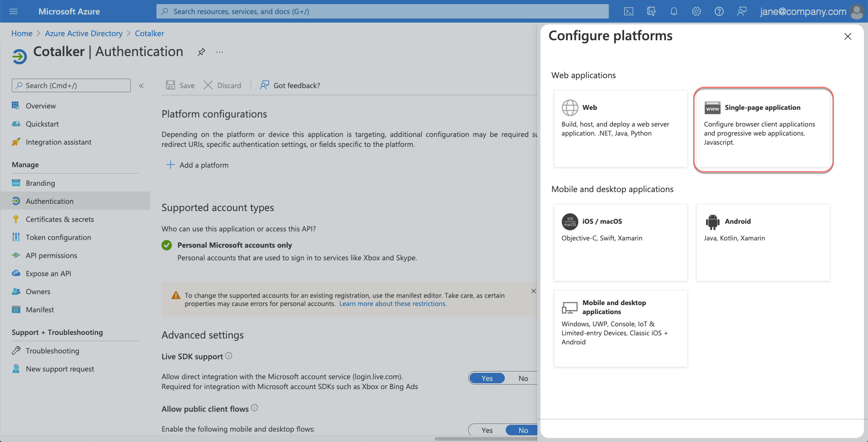Open portal settings gear
Screen dimensions: 868x442
tap(697, 11)
